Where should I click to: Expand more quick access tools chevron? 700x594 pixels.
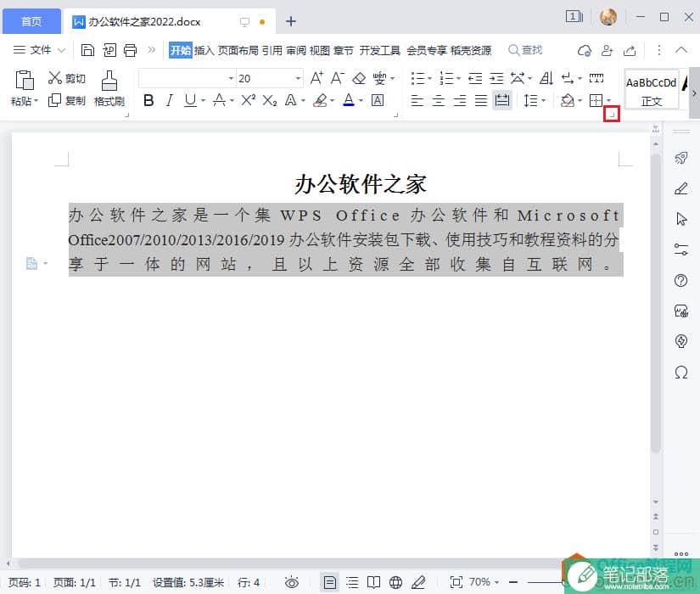[151, 49]
